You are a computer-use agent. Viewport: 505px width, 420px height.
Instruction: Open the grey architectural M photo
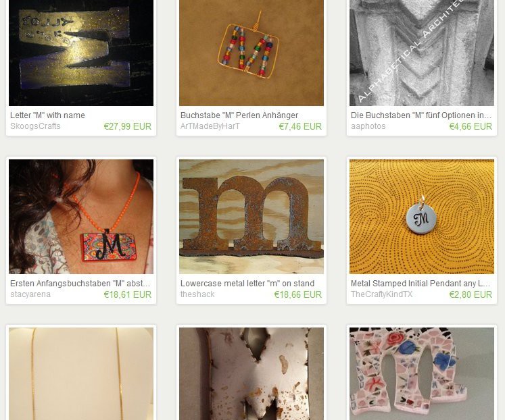pos(422,53)
